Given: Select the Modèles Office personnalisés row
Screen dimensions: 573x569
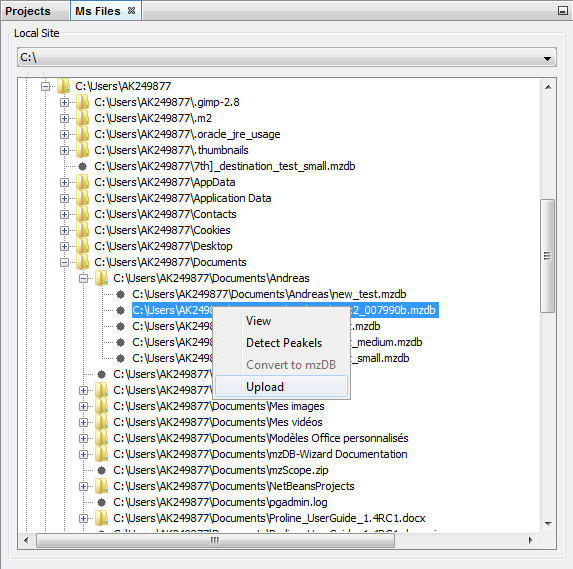Looking at the screenshot, I should [261, 438].
